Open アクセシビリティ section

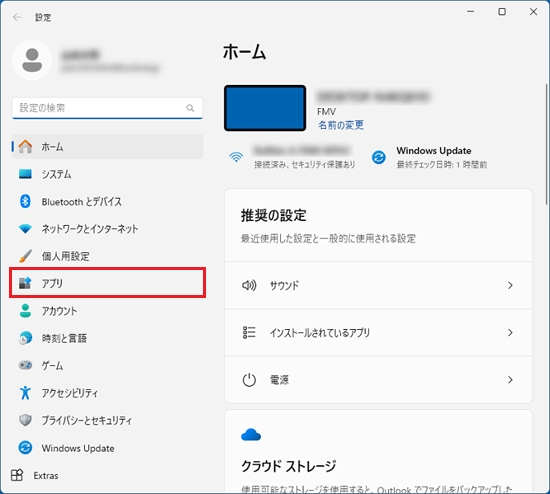point(107,393)
